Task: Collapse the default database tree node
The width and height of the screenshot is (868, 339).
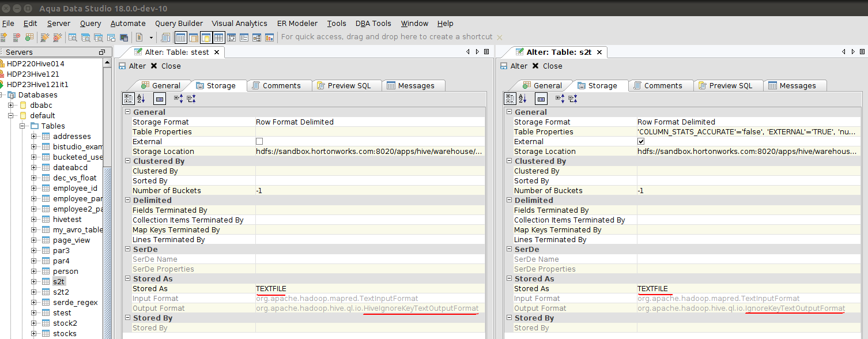Action: pos(10,115)
